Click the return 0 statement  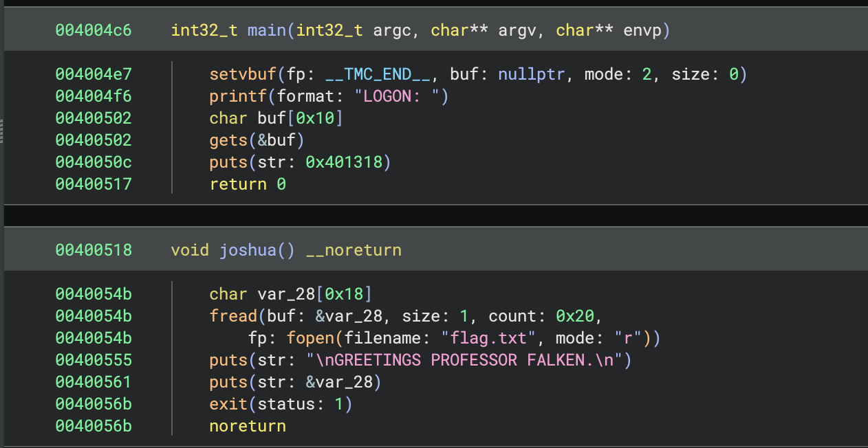tap(248, 184)
